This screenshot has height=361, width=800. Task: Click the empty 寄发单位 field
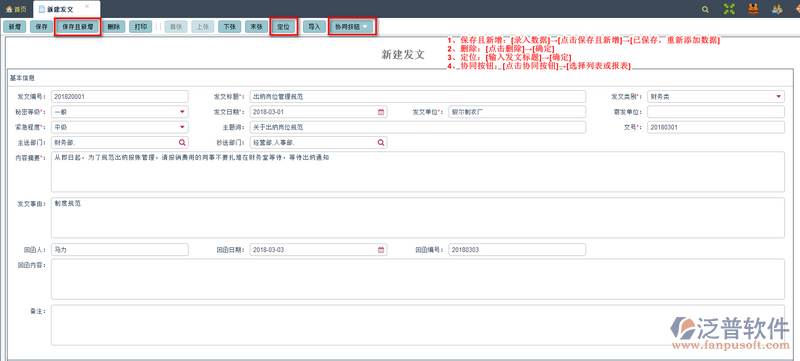(716, 112)
